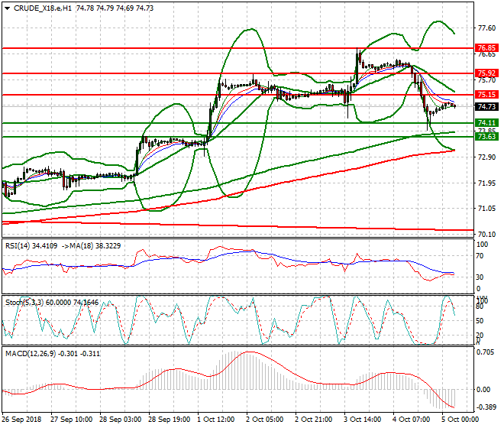The image size is (504, 428).
Task: Click the 3 Oct 14:00 time label
Action: [362, 420]
